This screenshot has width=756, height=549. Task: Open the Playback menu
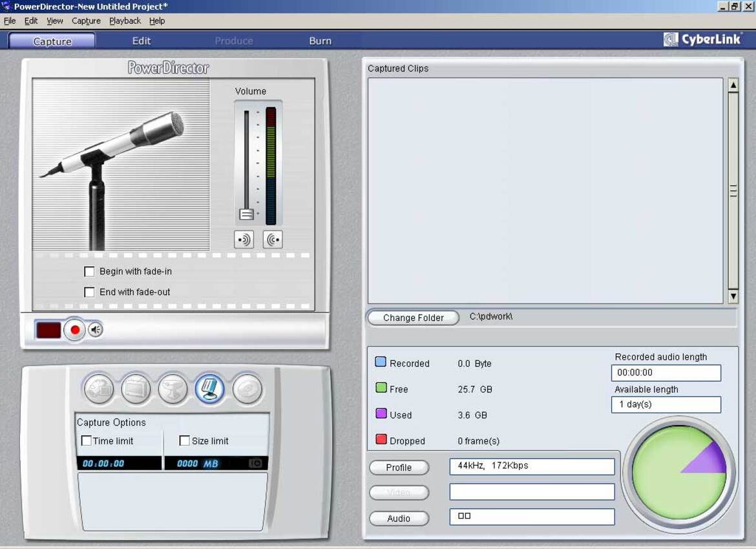(125, 21)
